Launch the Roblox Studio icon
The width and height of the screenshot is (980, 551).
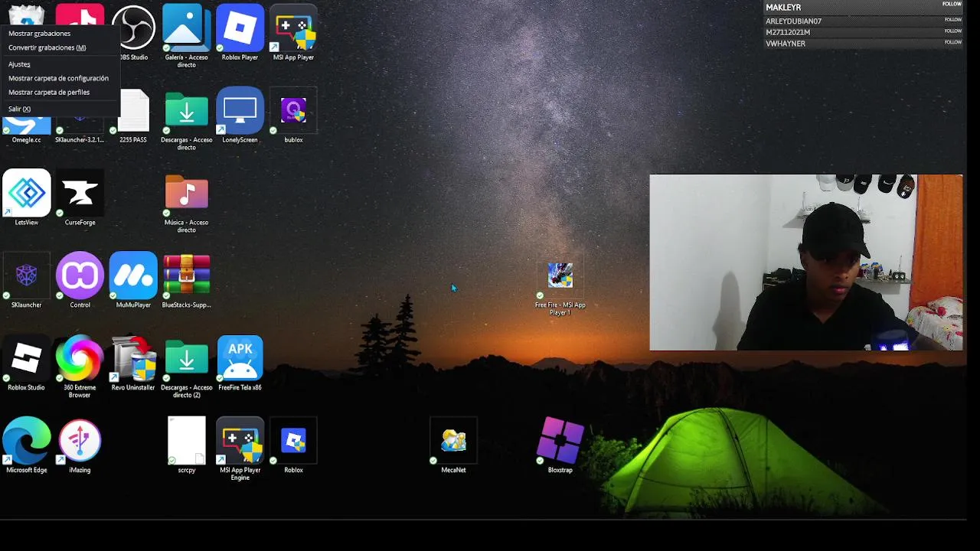pyautogui.click(x=27, y=359)
